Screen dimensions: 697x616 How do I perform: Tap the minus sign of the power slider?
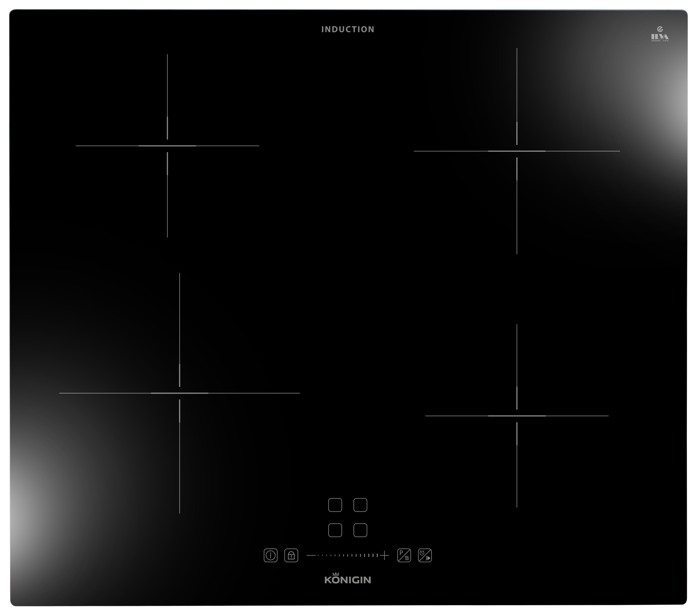311,556
